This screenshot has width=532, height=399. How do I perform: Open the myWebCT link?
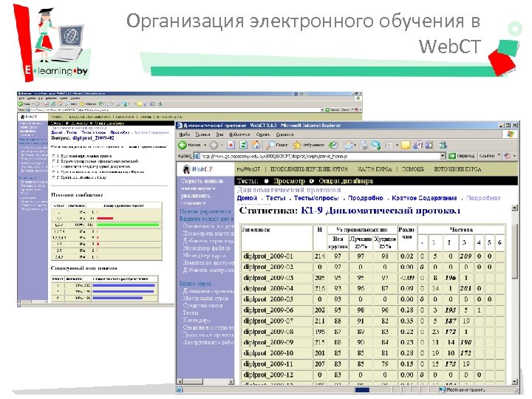(x=248, y=169)
